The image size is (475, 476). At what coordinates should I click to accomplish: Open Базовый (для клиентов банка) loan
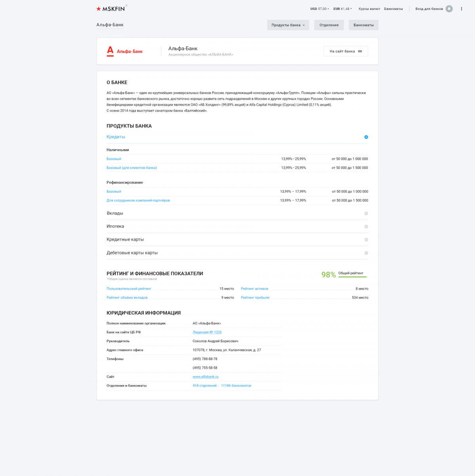click(131, 168)
